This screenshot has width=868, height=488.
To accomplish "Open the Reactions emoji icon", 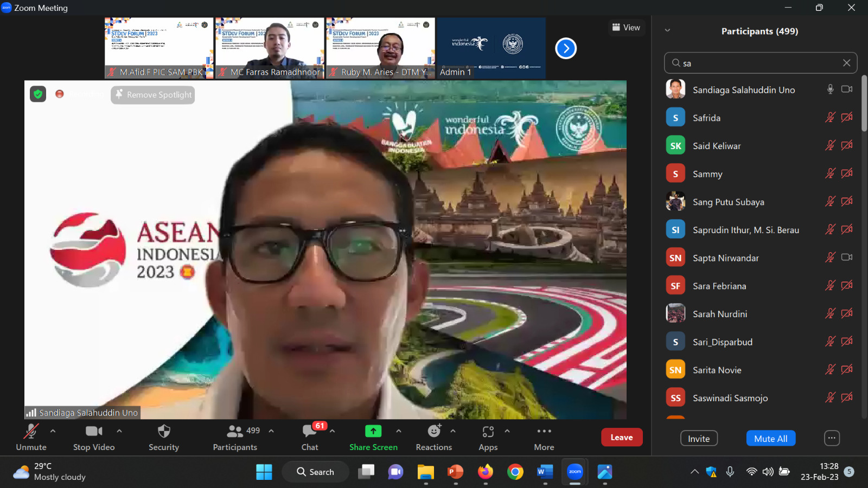I will (434, 432).
